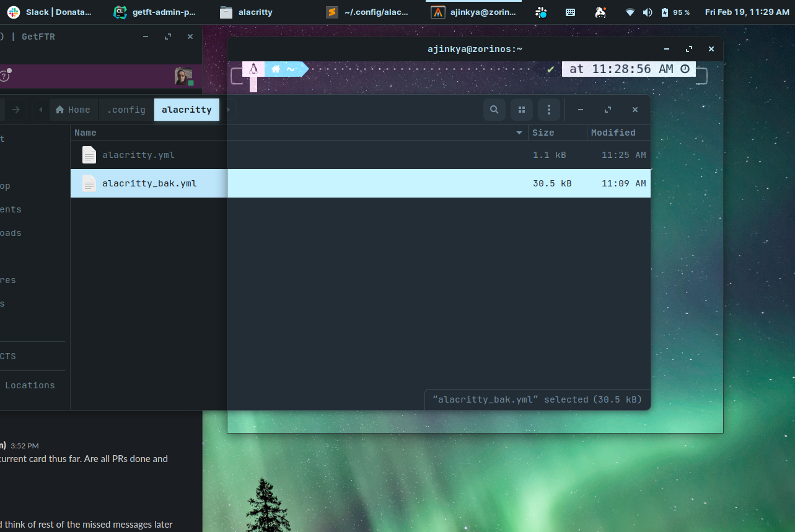Click the keyboard layout indicator icon
Screen dimensions: 795x532
click(570, 12)
